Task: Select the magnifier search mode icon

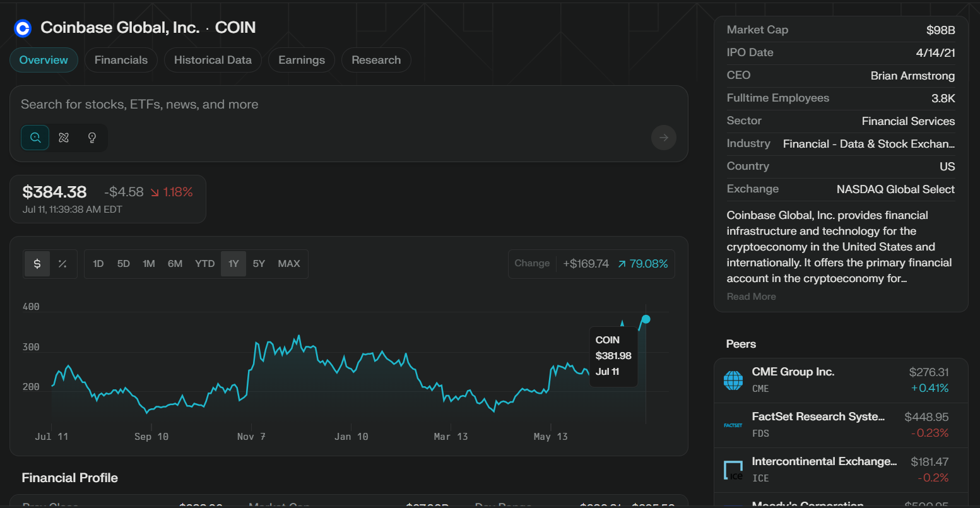Action: pos(35,138)
